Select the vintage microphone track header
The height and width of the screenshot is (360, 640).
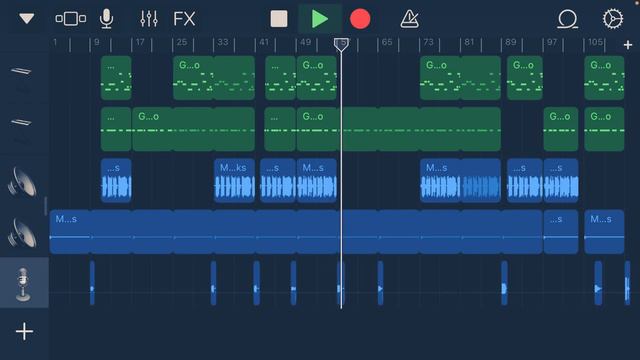[23, 283]
